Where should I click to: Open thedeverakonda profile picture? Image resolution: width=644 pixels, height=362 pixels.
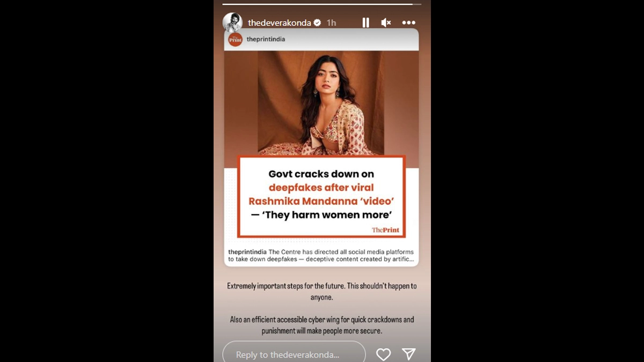pos(232,23)
